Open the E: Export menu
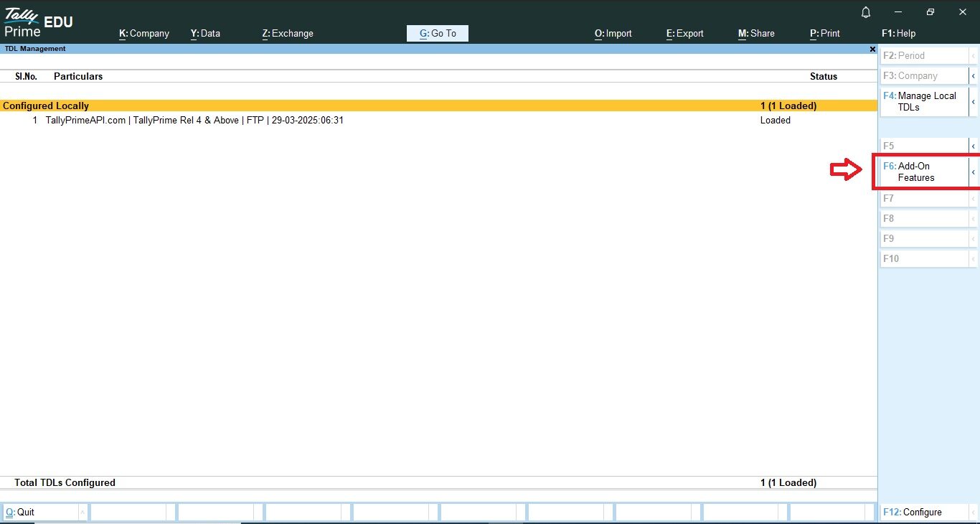The image size is (980, 524). click(685, 33)
